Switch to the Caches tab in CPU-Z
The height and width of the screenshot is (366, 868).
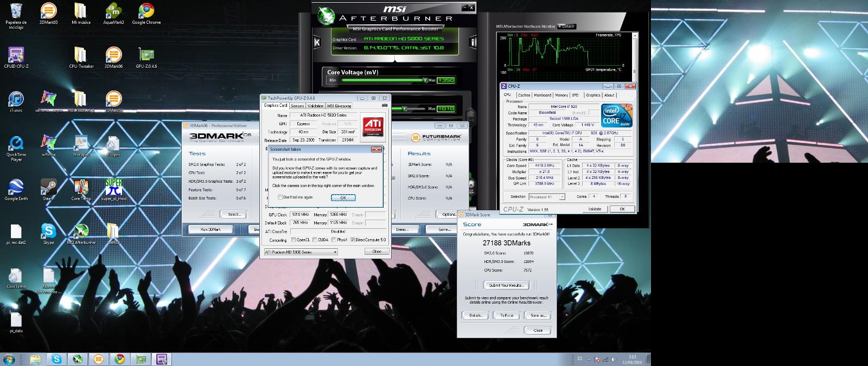coord(524,95)
